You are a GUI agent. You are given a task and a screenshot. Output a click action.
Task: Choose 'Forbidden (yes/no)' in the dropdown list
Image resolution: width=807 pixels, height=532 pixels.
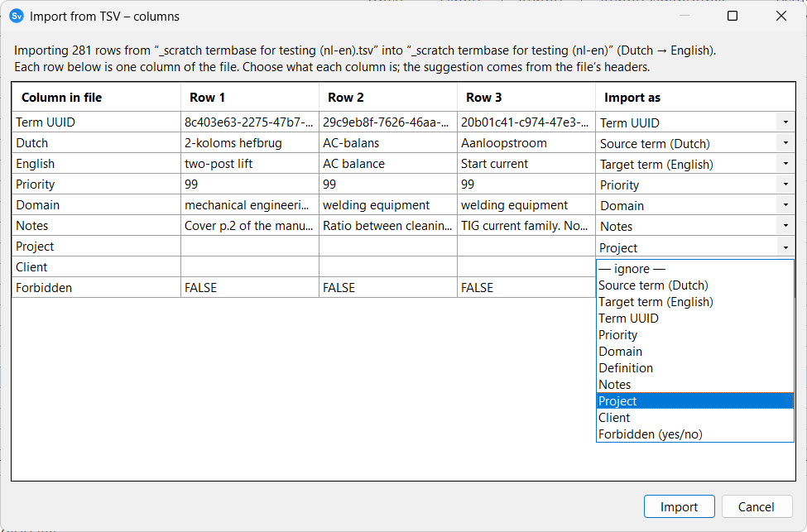click(694, 434)
